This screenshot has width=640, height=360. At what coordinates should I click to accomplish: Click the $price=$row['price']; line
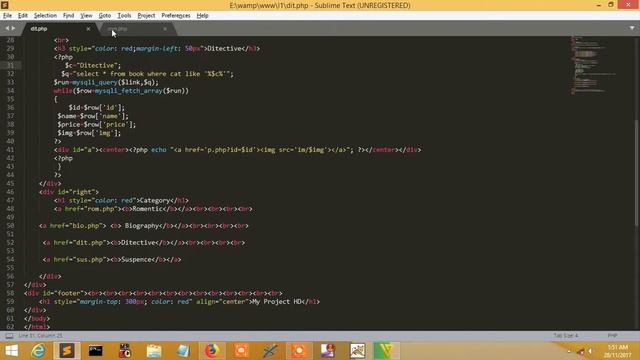tap(97, 124)
